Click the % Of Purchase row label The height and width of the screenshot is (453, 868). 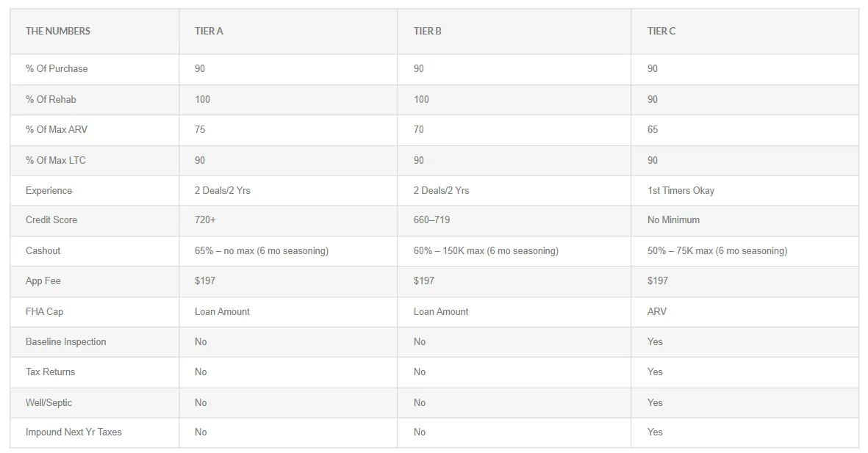[57, 69]
